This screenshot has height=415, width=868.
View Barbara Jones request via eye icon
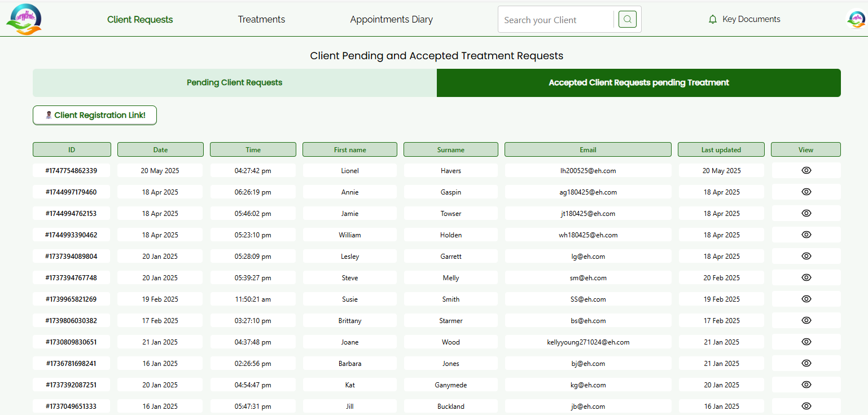click(x=806, y=363)
